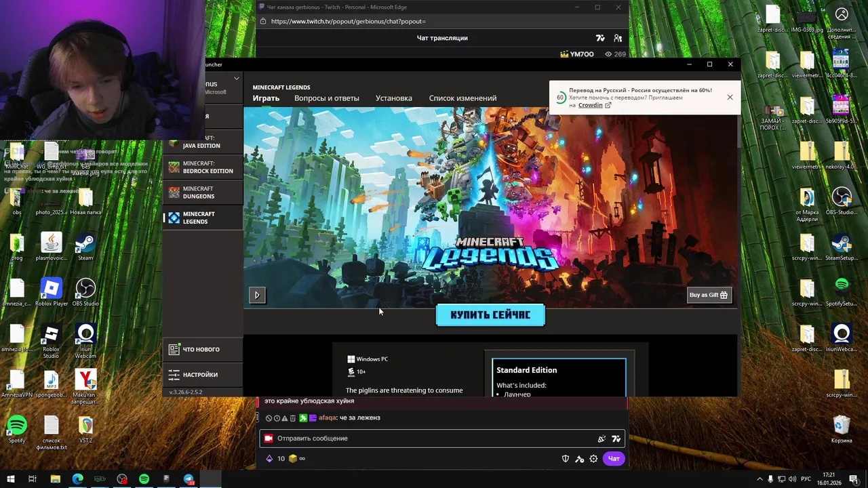Open the Играть tab
The image size is (868, 488).
click(x=266, y=98)
